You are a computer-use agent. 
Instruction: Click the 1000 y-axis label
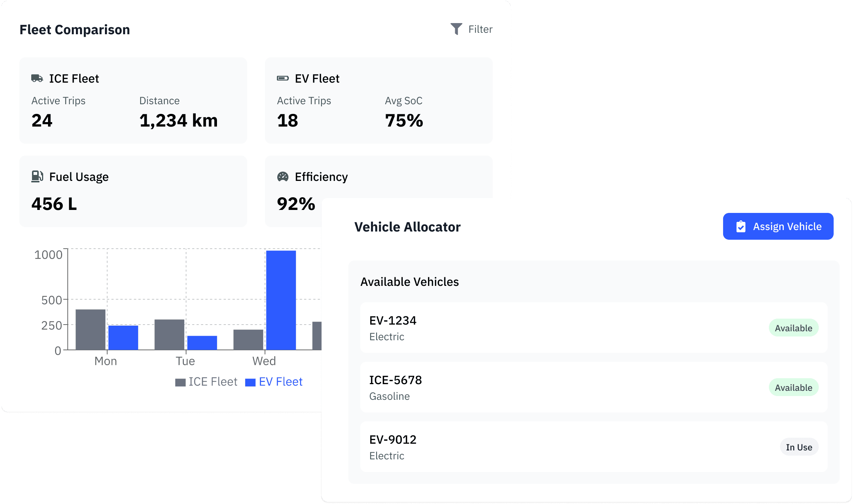click(48, 255)
